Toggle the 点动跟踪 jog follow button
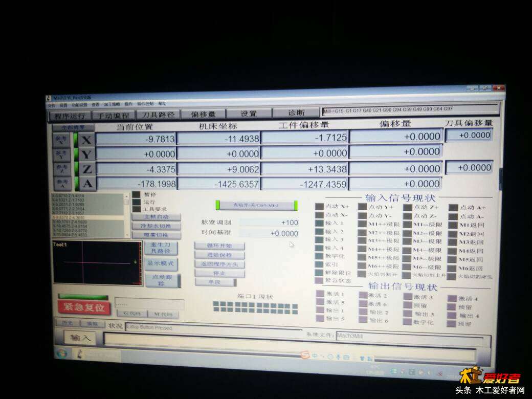Image resolution: width=532 pixels, height=399 pixels. tap(162, 280)
